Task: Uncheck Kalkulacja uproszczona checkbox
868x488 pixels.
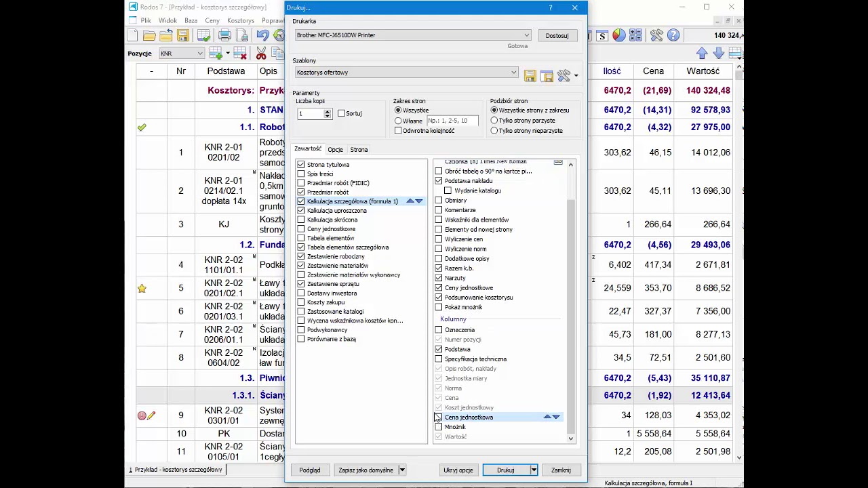Action: click(301, 210)
